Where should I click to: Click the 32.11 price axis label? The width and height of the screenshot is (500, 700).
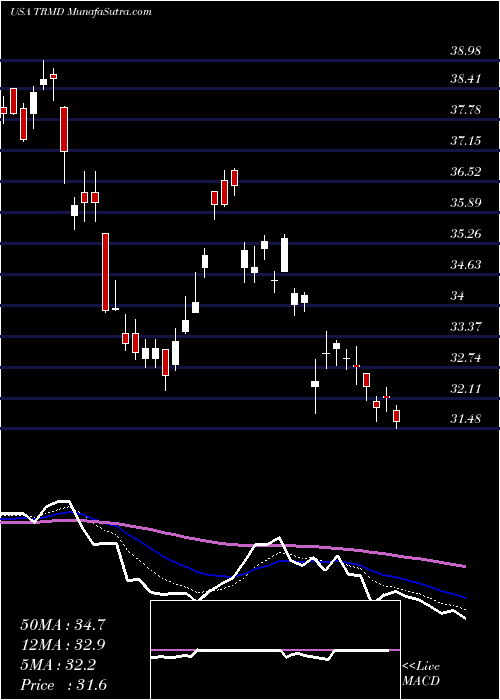[466, 389]
